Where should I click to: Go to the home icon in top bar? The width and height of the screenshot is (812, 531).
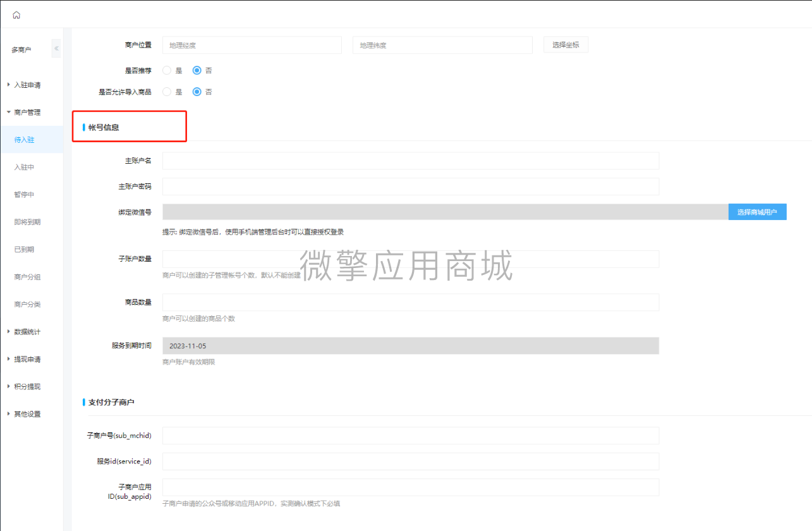pos(16,15)
